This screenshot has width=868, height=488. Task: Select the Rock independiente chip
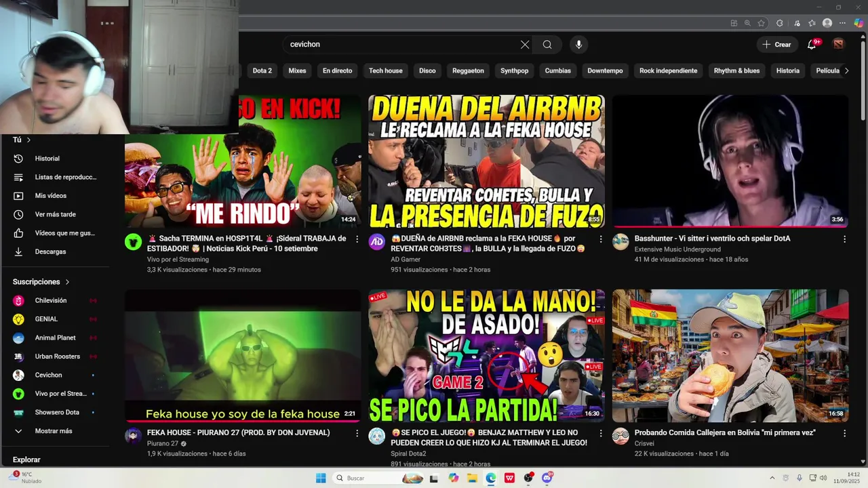click(x=668, y=70)
